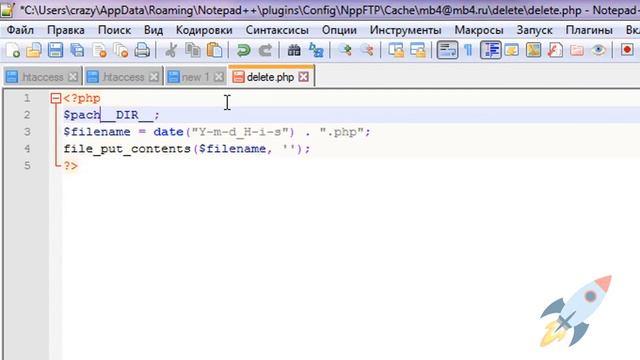This screenshot has width=640, height=360.
Task: Open Find with the binoculars icon
Action: (294, 50)
